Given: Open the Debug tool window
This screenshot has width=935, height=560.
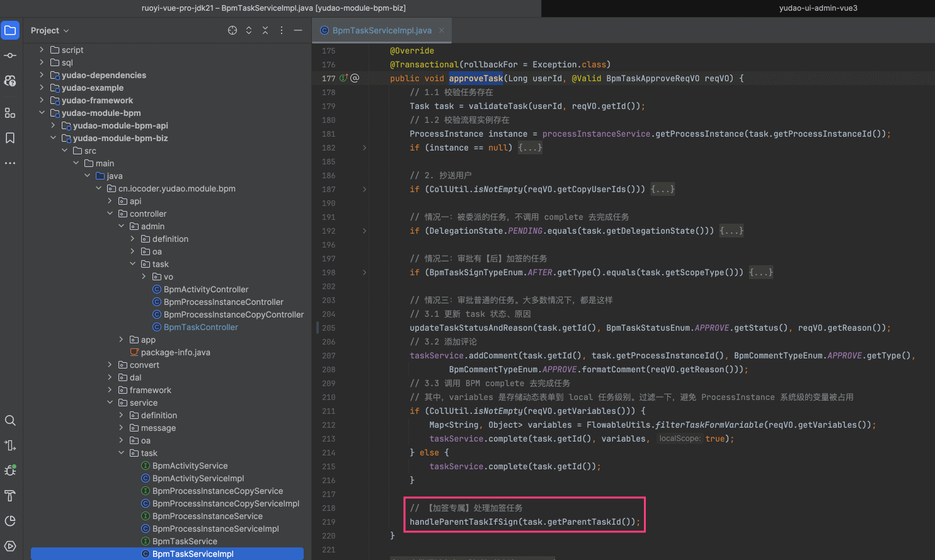Looking at the screenshot, I should pos(10,471).
